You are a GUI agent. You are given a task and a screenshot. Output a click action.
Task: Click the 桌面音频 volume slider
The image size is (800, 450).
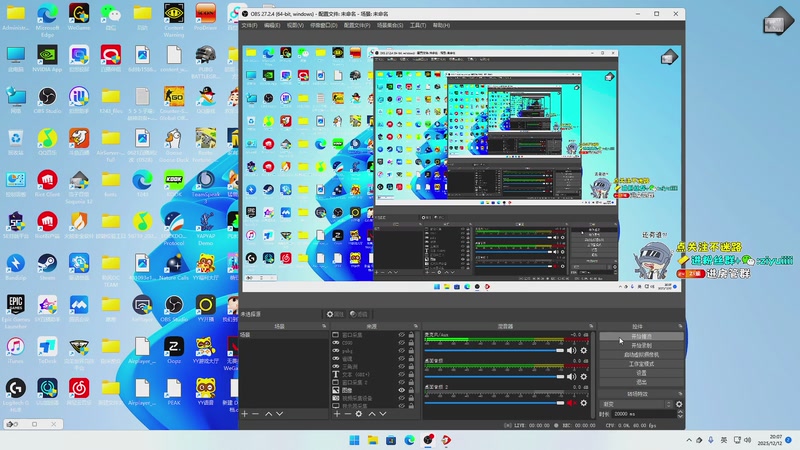pos(494,377)
